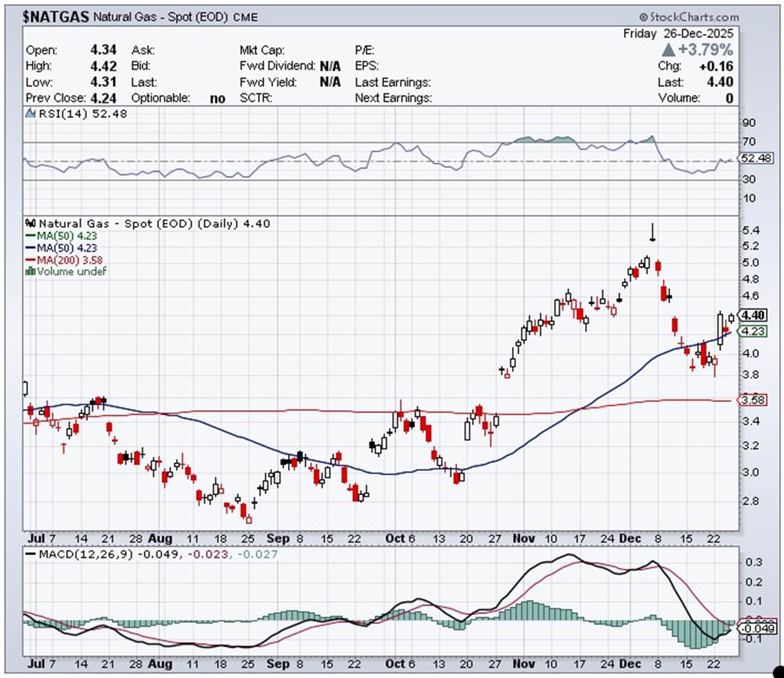Click the $NATGAS ticker symbol heading
Viewport: 784px width, 678px height.
pyautogui.click(x=56, y=17)
